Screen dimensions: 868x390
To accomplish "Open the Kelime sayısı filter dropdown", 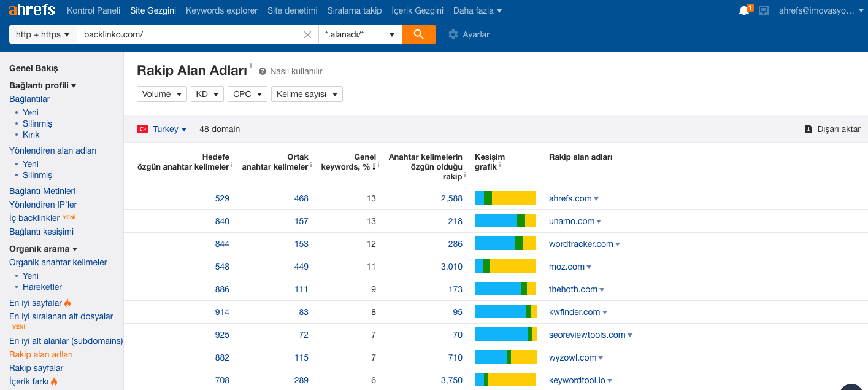I will (x=307, y=94).
